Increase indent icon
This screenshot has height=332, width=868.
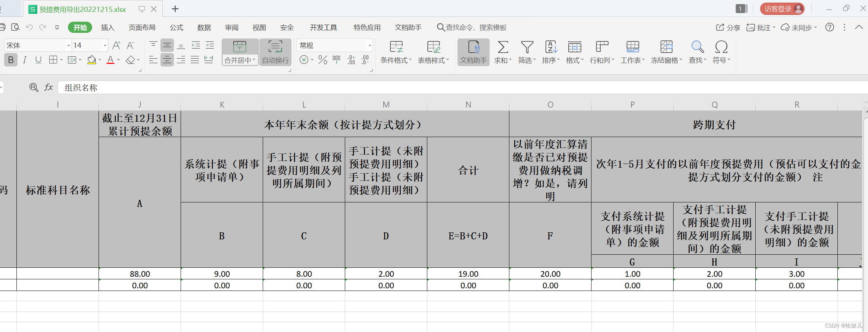coord(210,46)
